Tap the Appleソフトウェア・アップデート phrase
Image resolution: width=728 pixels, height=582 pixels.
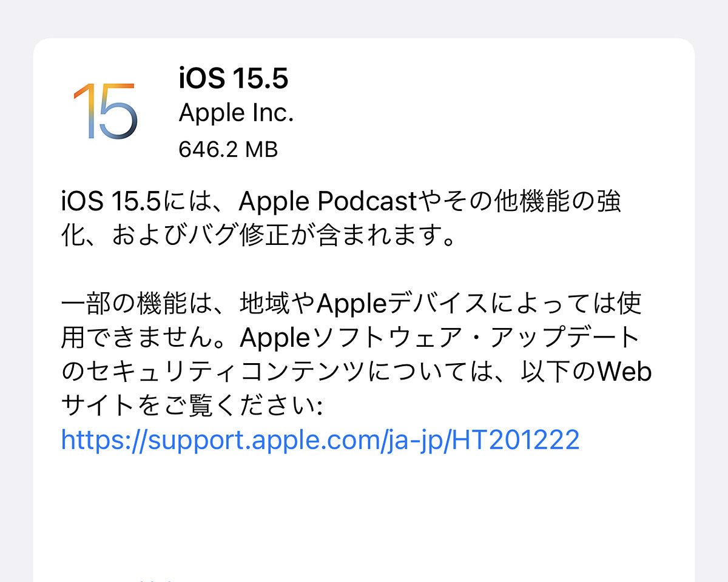[x=440, y=338]
